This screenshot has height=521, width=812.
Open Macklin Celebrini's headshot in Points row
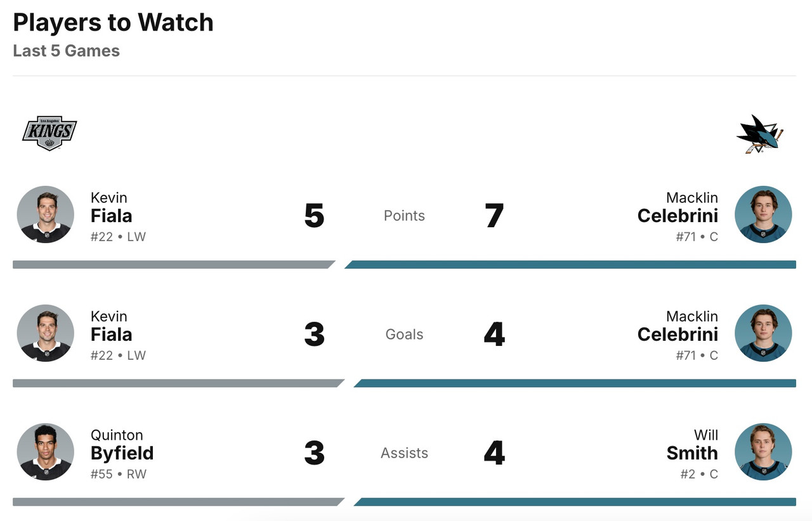pos(763,214)
